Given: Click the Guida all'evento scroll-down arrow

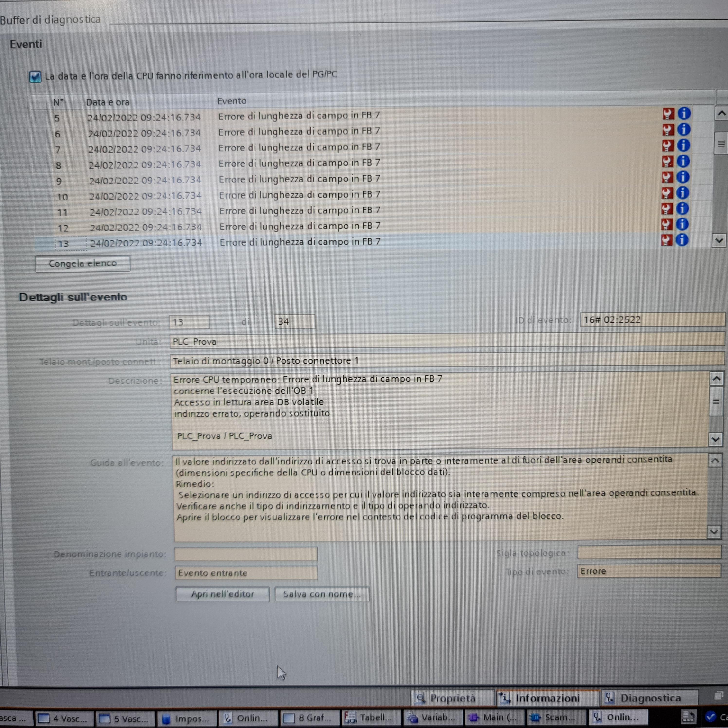Looking at the screenshot, I should 714,532.
